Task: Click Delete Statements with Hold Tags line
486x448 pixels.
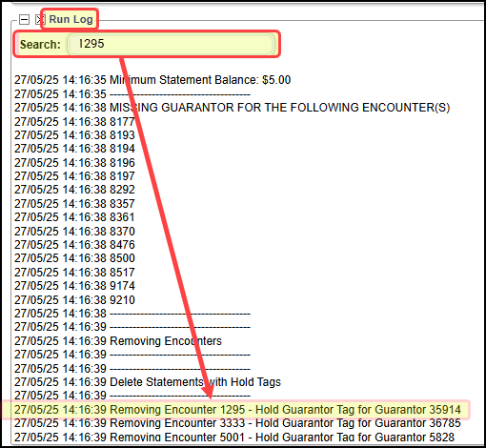Action: [x=148, y=382]
